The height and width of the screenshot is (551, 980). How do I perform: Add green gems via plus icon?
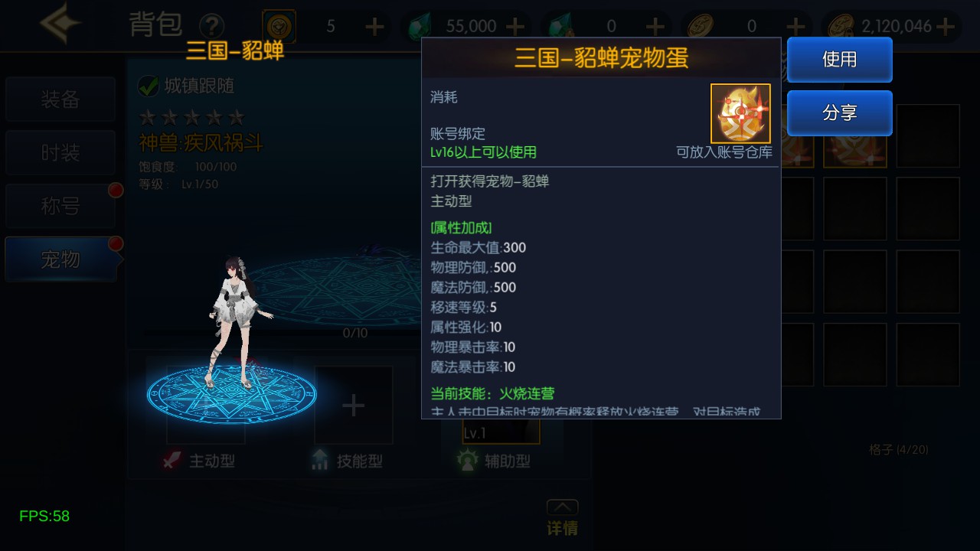point(515,27)
